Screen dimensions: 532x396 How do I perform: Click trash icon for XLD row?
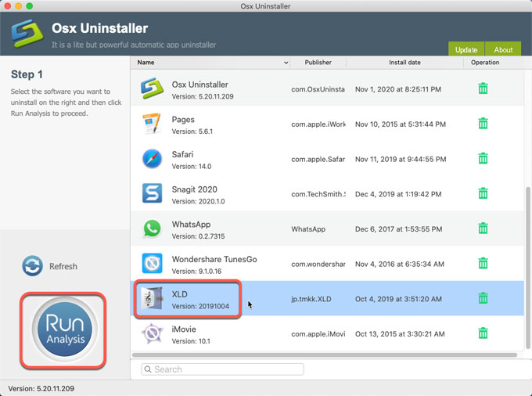483,298
